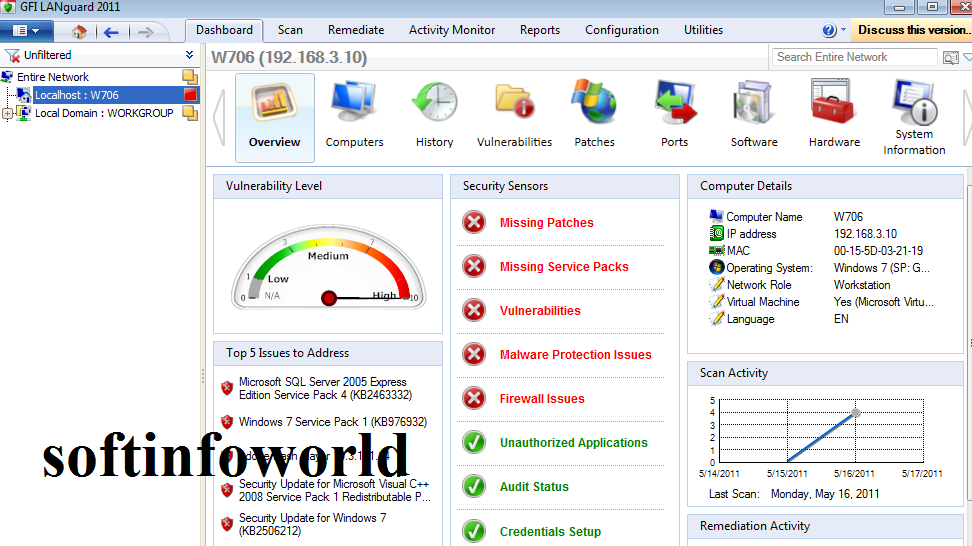
Task: Switch to the Activity Monitor tab
Action: click(452, 30)
